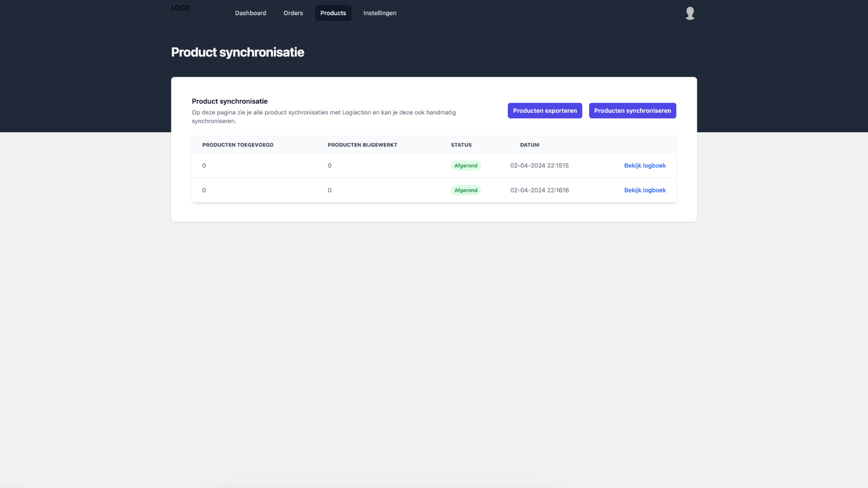
Task: Open the Orders nav item
Action: click(293, 13)
